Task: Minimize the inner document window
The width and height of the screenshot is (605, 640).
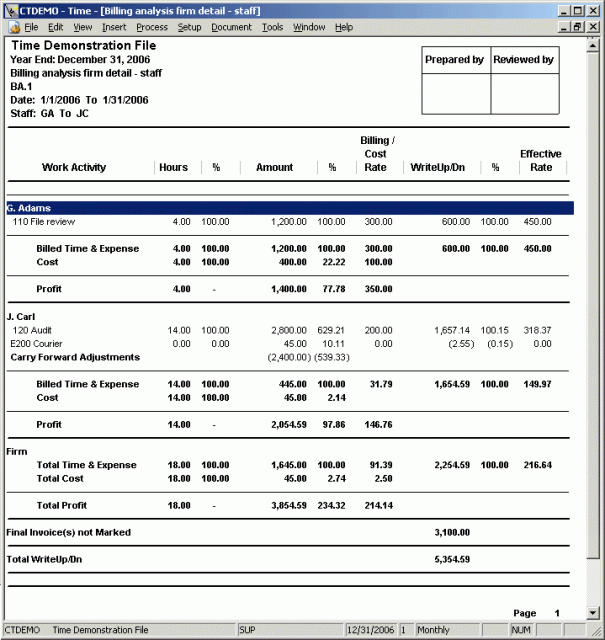Action: tap(565, 27)
